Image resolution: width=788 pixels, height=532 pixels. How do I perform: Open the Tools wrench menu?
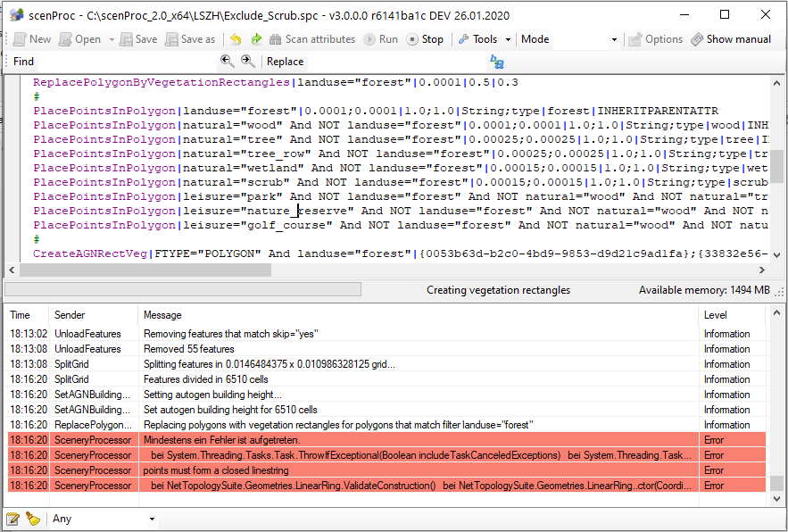pyautogui.click(x=478, y=39)
